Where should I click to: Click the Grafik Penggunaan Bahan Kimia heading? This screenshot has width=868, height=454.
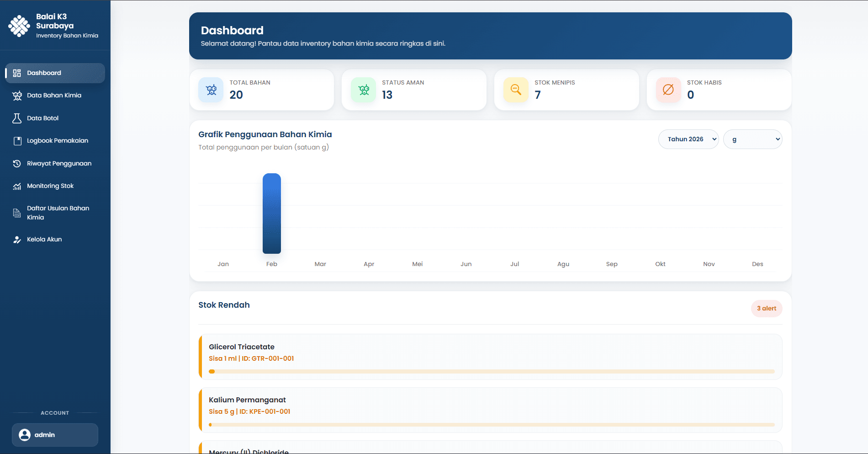click(x=265, y=134)
